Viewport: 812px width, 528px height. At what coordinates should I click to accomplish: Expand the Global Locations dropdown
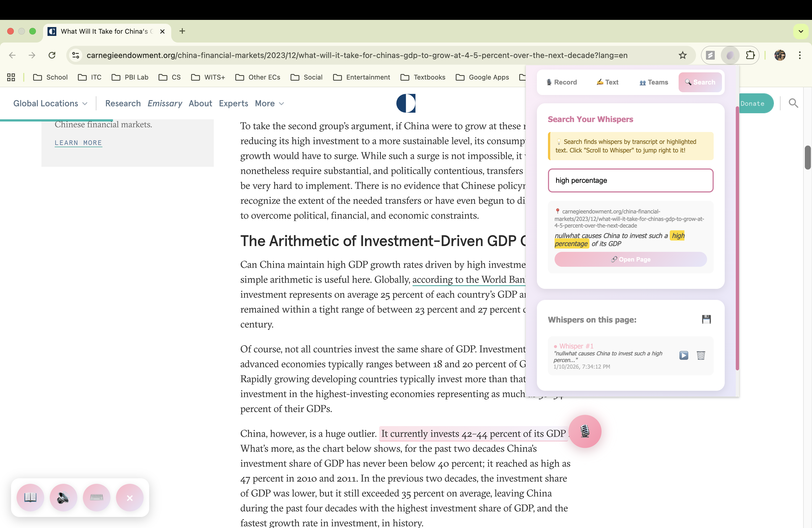50,103
